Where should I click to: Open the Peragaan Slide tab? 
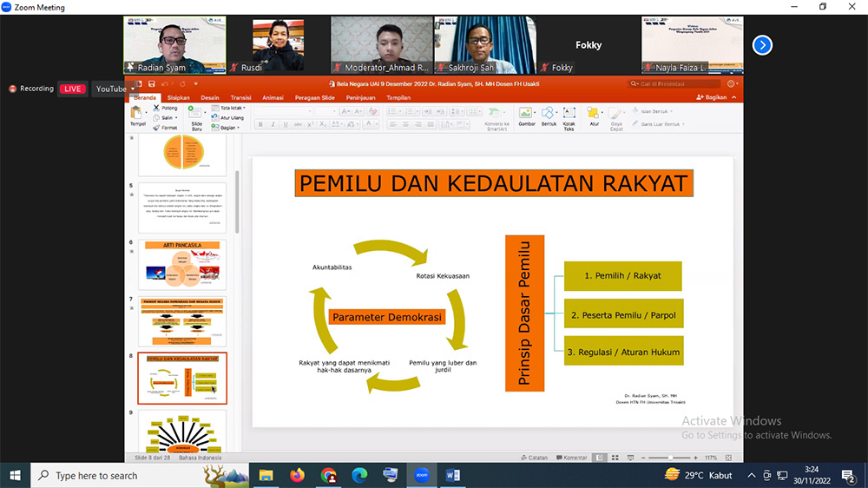(x=314, y=98)
